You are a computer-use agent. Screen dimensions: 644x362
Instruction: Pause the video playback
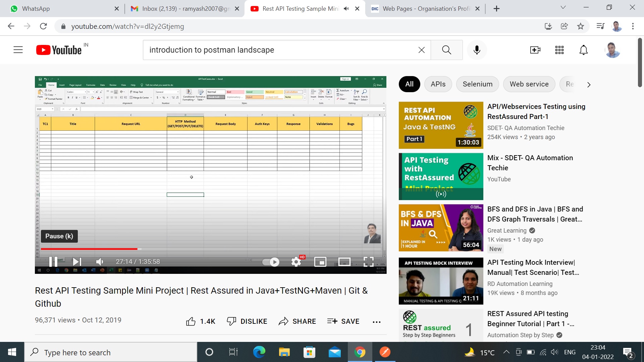pyautogui.click(x=53, y=262)
